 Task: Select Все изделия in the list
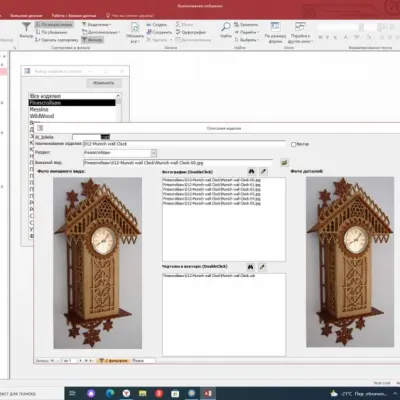(72, 96)
